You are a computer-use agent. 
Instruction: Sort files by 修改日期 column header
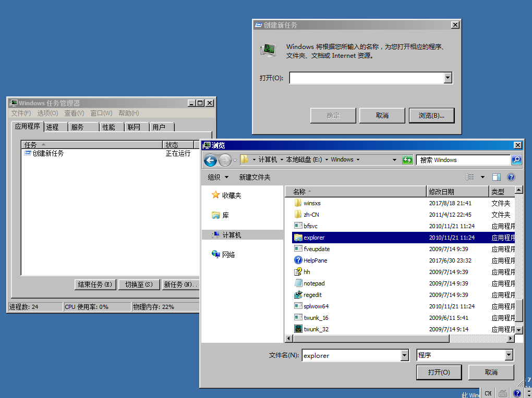457,192
